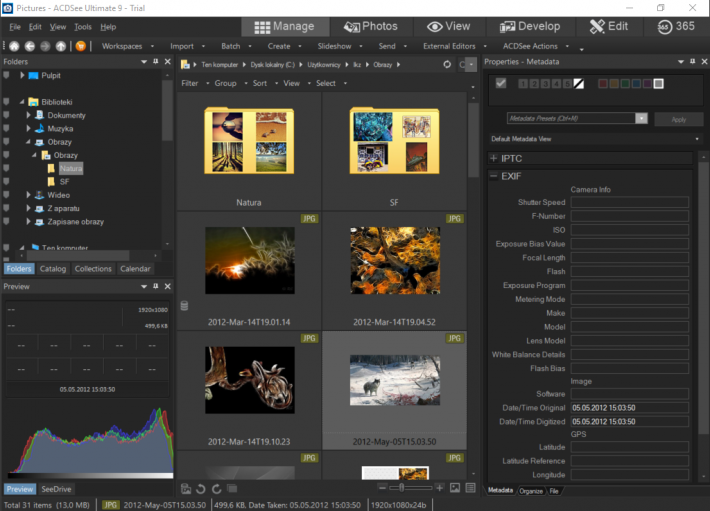710x511 pixels.
Task: Open the File menu
Action: pyautogui.click(x=15, y=27)
